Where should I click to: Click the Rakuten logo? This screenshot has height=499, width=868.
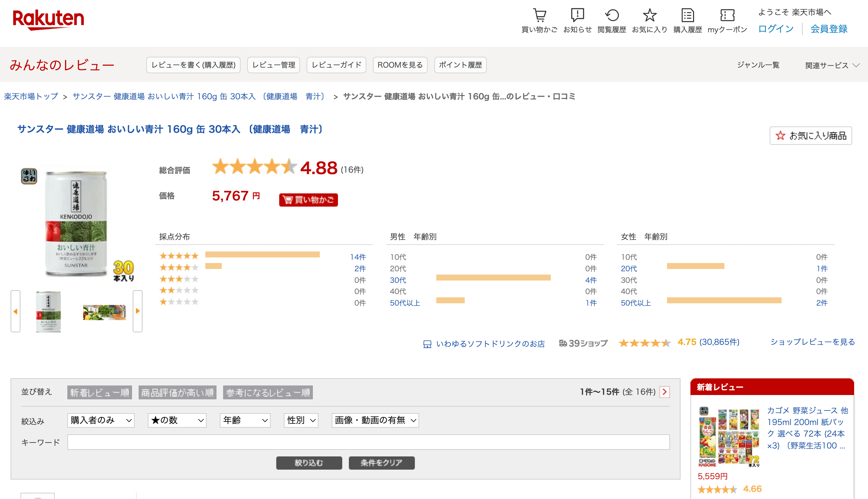[x=48, y=19]
